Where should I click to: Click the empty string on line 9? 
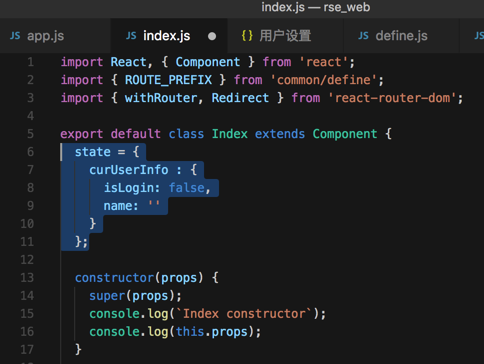[154, 205]
